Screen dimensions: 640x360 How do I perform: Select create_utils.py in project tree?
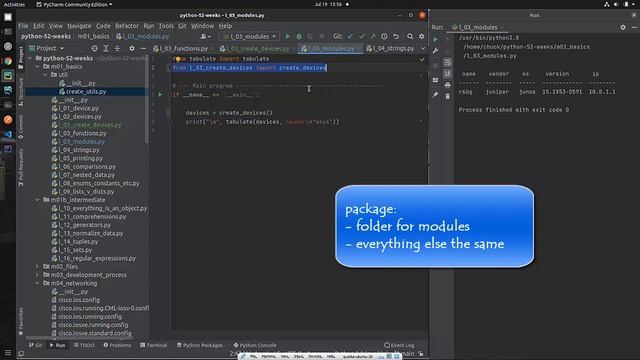[x=86, y=91]
